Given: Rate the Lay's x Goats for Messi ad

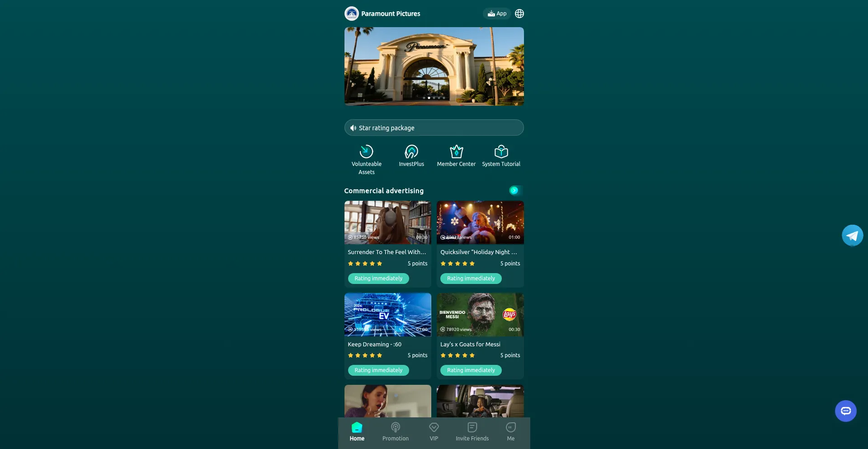Looking at the screenshot, I should (471, 370).
